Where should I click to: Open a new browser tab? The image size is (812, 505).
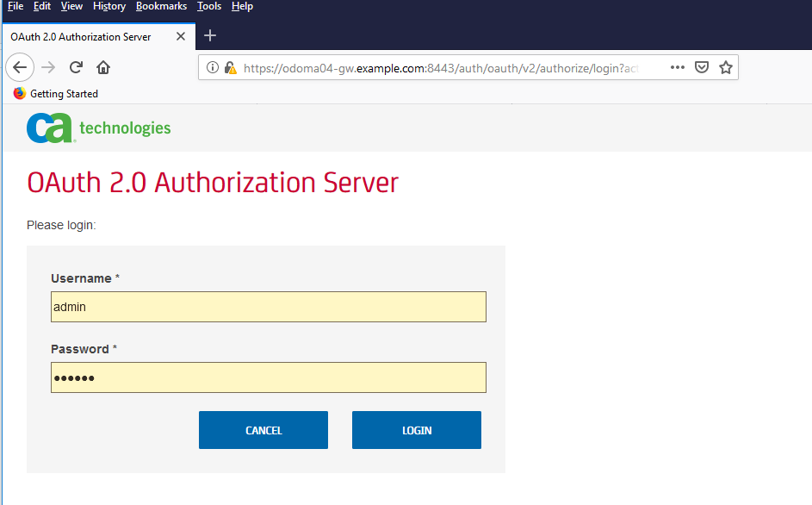(209, 36)
